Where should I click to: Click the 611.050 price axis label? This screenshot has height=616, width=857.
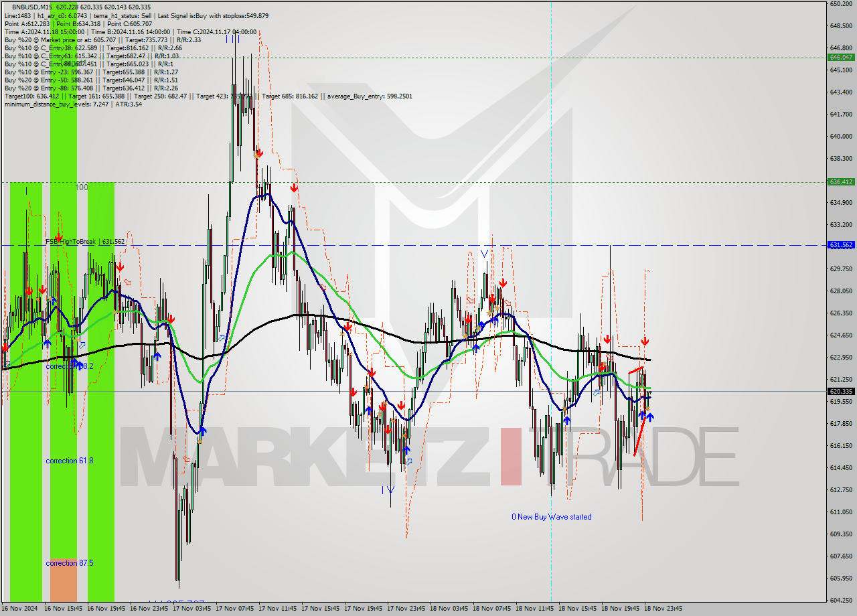(840, 512)
